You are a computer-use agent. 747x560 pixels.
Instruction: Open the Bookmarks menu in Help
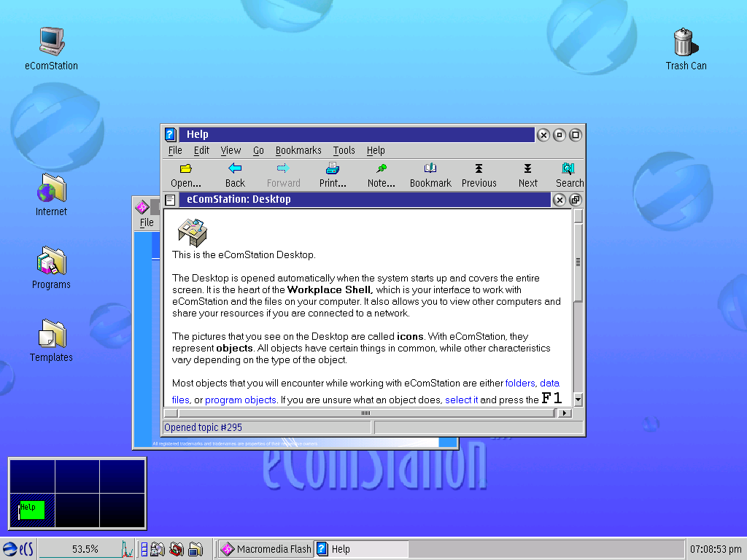(x=298, y=150)
